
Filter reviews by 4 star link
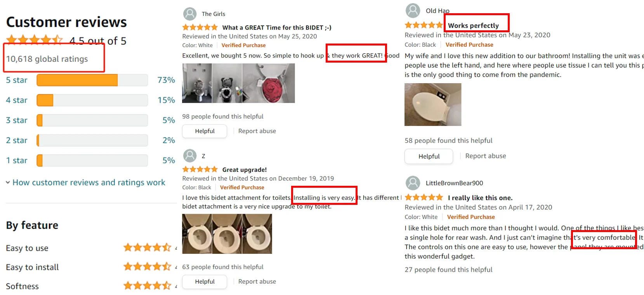click(x=17, y=100)
